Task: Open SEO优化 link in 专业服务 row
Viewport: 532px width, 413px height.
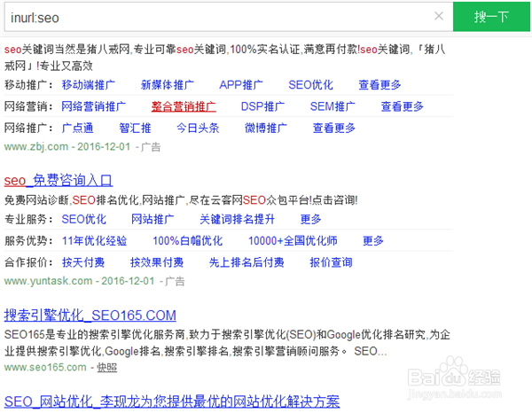Action: click(x=84, y=220)
